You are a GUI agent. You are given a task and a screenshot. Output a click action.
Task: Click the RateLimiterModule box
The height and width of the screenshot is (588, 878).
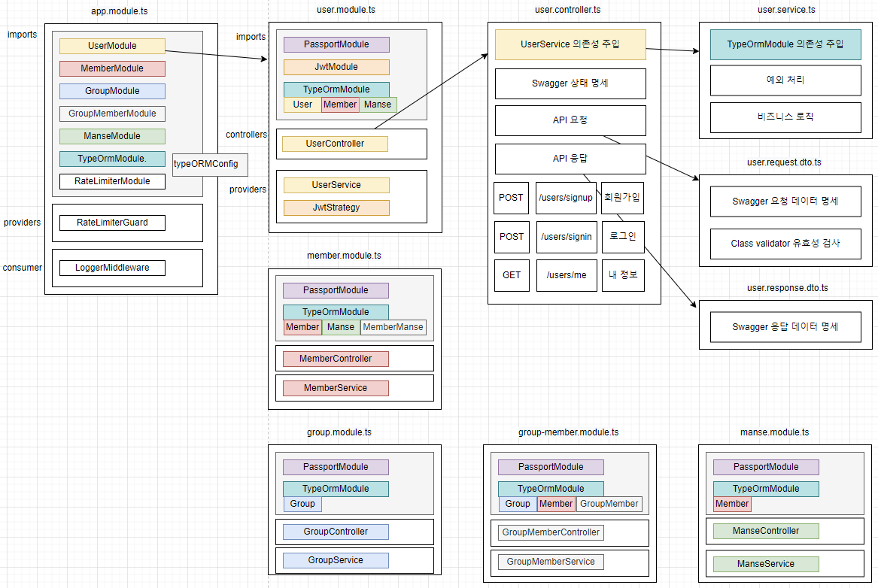112,181
